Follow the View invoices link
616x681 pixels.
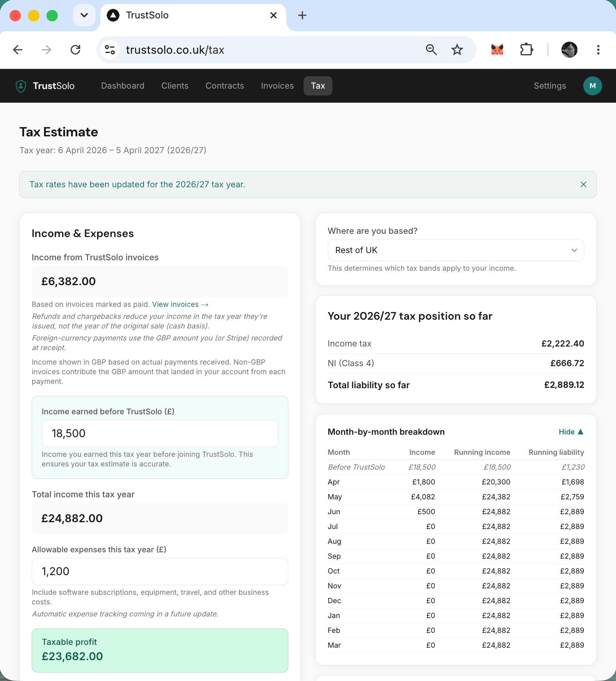180,304
